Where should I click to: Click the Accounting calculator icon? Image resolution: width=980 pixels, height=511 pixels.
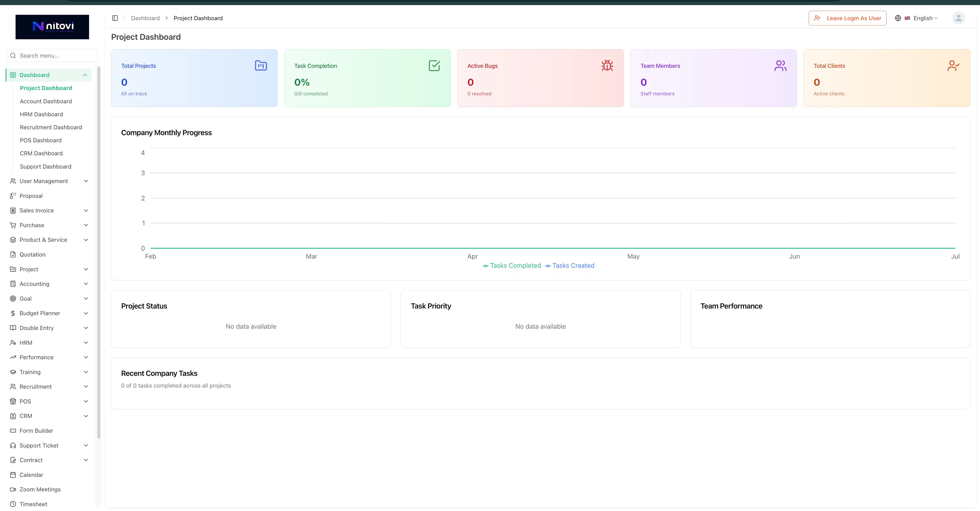click(x=13, y=284)
